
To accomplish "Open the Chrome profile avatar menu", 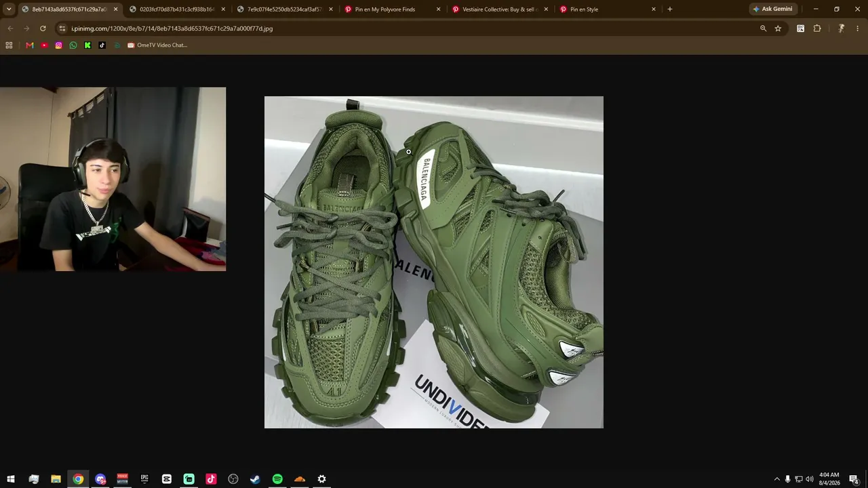I will (841, 28).
